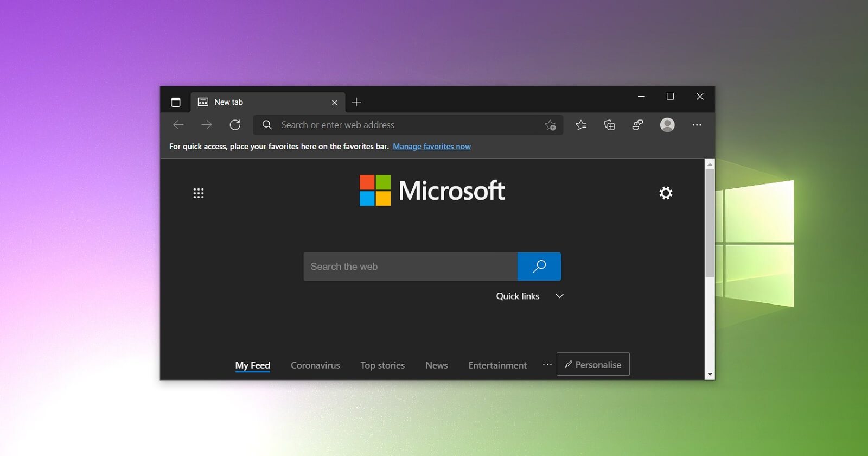868x456 pixels.
Task: Maximize the Edge browser window
Action: (671, 96)
